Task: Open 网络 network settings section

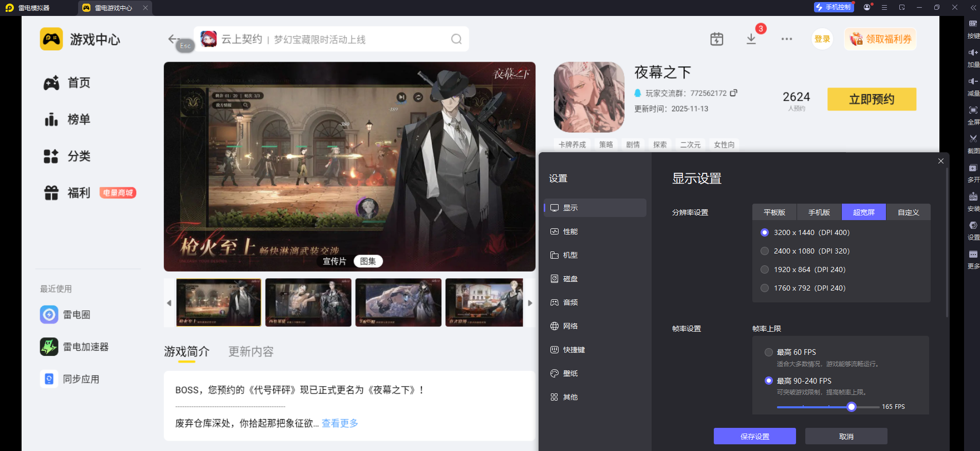Action: (595, 326)
